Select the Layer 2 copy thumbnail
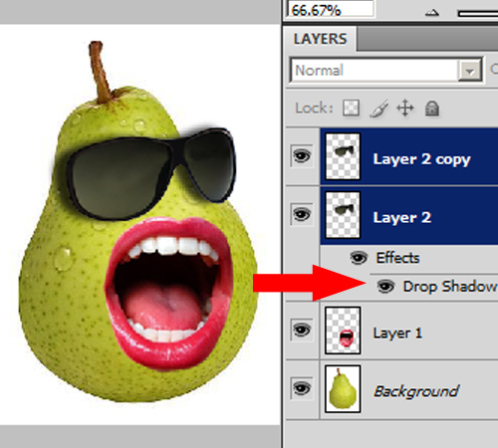Image resolution: width=498 pixels, height=448 pixels. 343,156
